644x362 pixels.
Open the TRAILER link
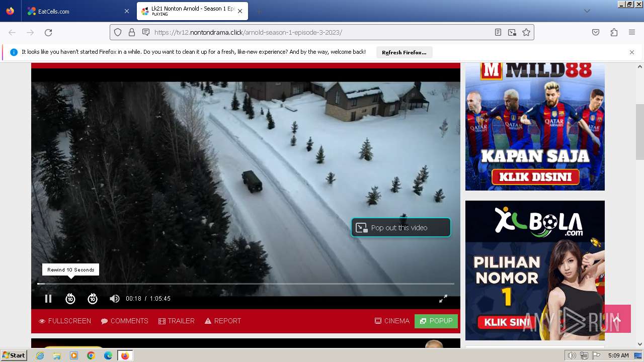coord(177,321)
